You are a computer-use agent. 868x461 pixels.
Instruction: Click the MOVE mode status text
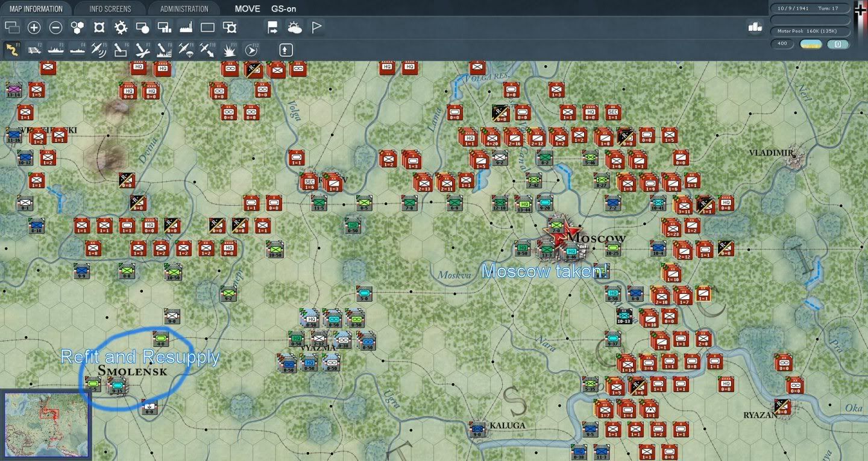tap(248, 9)
